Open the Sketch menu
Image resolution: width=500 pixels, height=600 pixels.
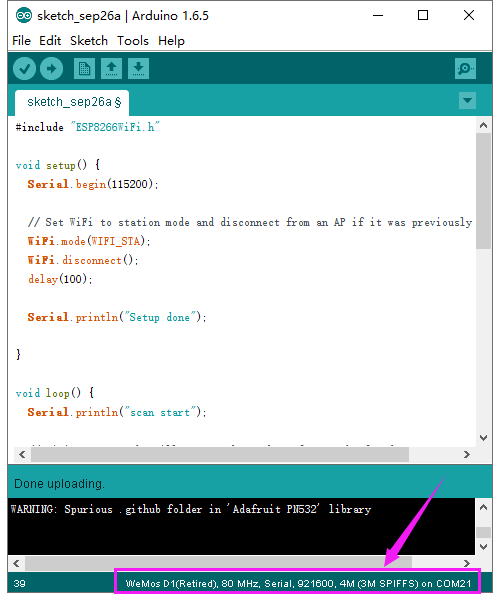[x=89, y=41]
